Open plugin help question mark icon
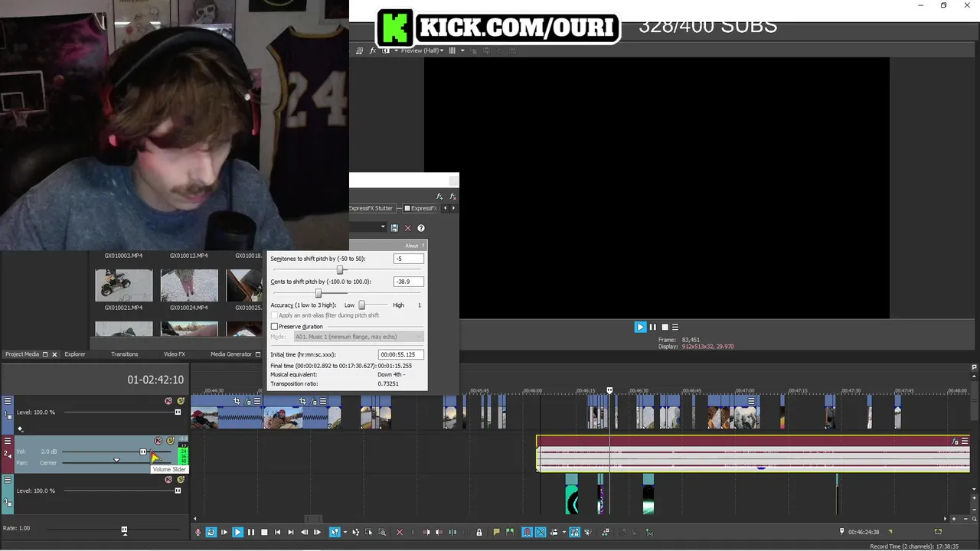Viewport: 980px width, 551px height. tap(421, 228)
